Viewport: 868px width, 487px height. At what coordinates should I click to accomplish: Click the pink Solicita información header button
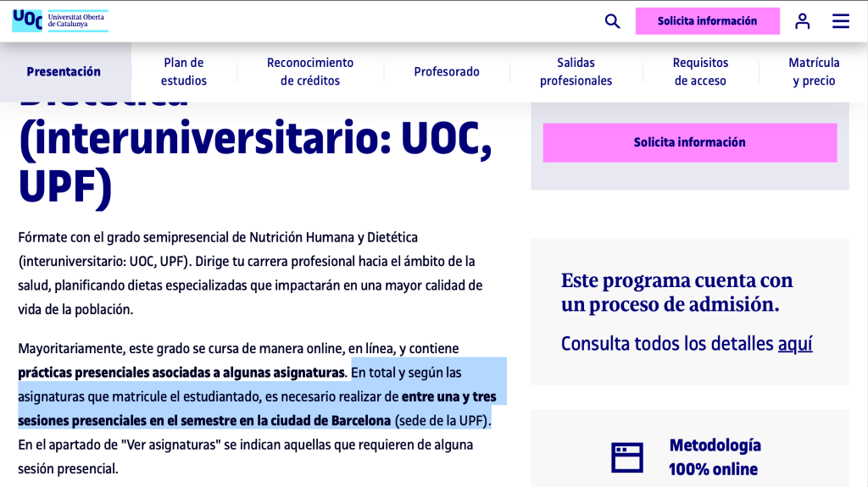(708, 21)
